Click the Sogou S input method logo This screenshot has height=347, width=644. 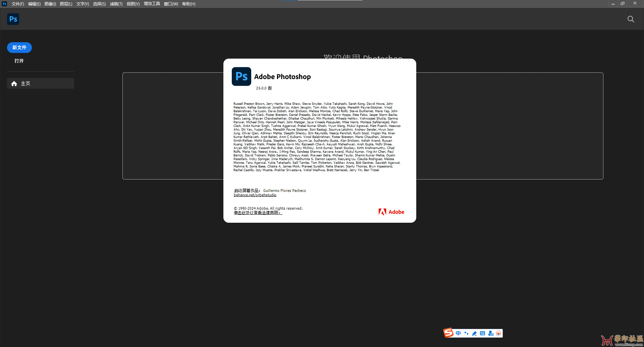pos(448,333)
